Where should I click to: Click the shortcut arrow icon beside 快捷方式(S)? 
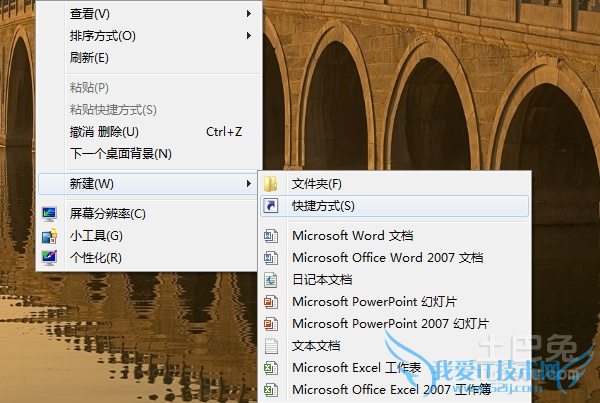[x=271, y=206]
